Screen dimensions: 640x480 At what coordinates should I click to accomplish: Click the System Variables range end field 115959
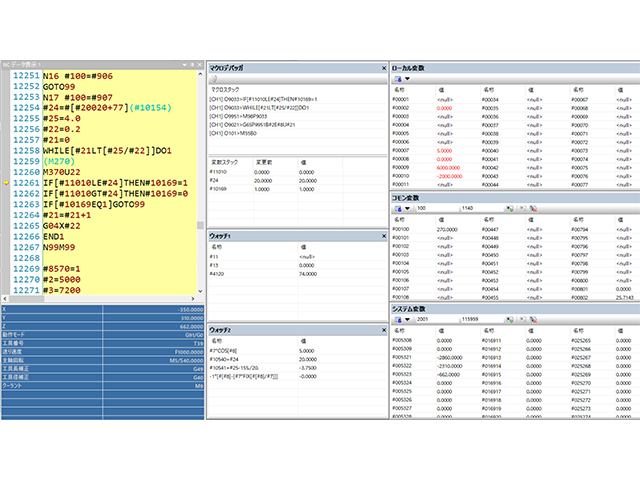click(x=482, y=319)
